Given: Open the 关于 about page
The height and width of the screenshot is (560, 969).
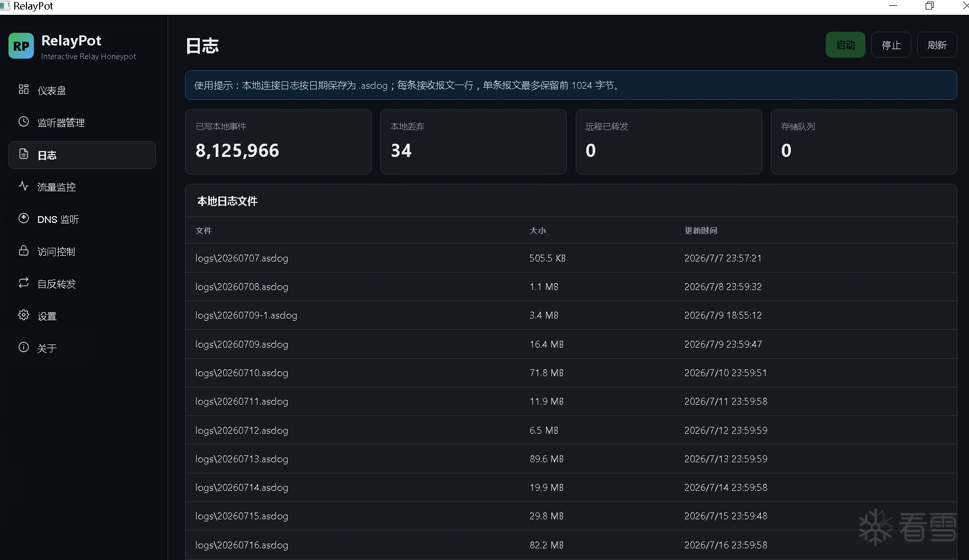Looking at the screenshot, I should point(82,348).
